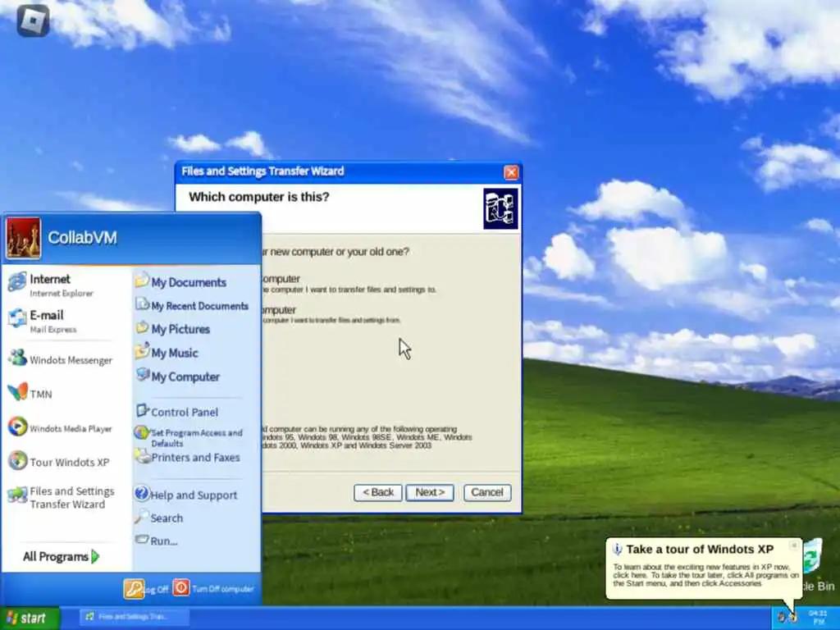Open Printers and Faxes icon
Image resolution: width=840 pixels, height=630 pixels.
point(143,456)
